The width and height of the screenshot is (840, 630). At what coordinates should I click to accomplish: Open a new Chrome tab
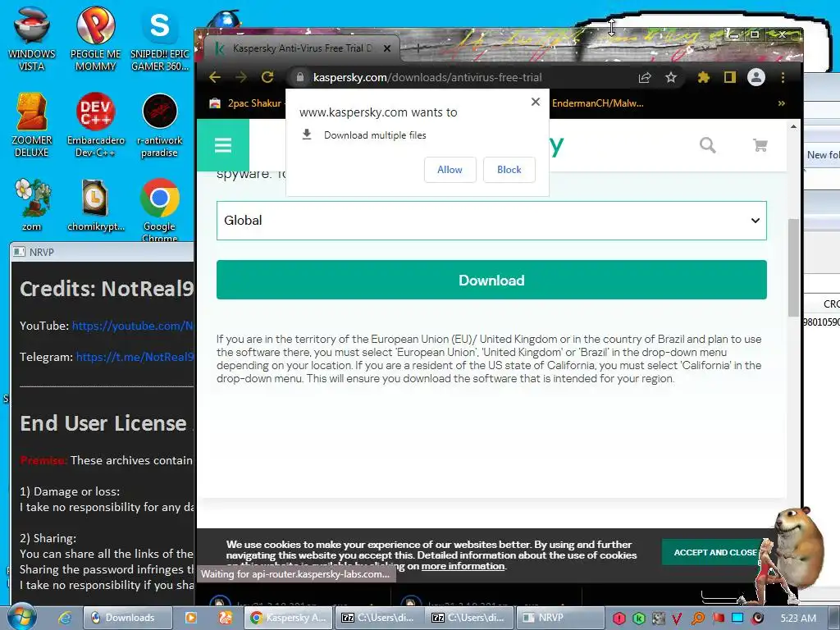[419, 48]
